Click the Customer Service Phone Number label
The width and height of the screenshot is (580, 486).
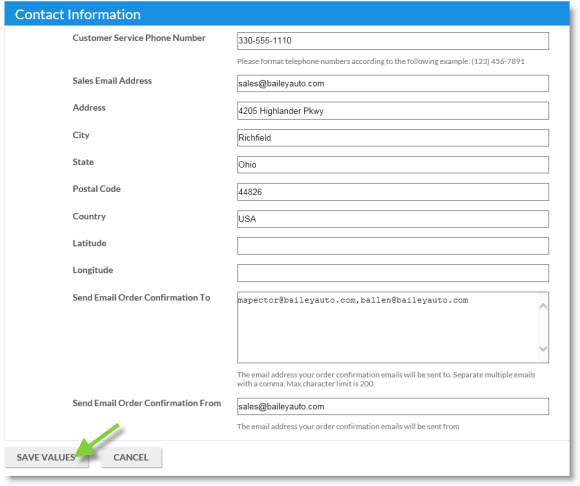(139, 38)
